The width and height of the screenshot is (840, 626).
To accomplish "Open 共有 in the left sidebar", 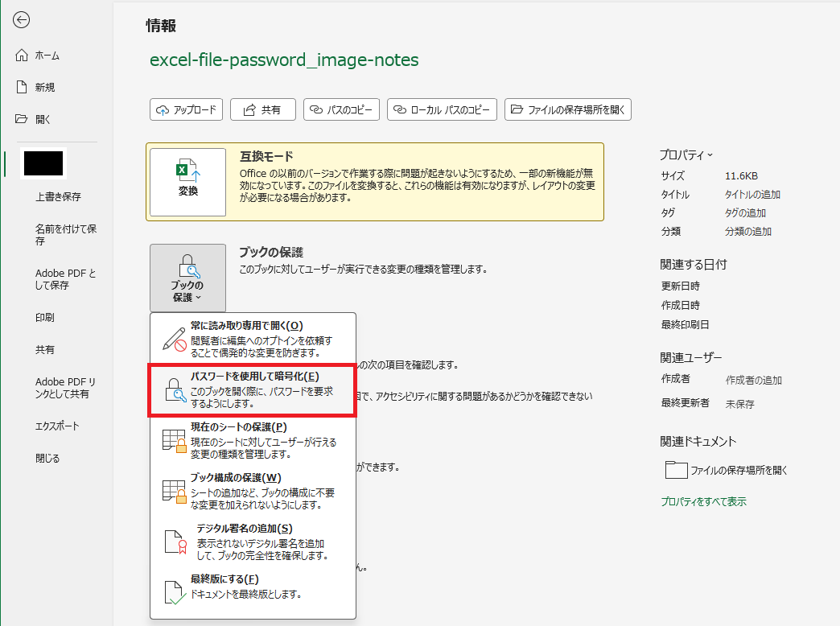I will 44,349.
